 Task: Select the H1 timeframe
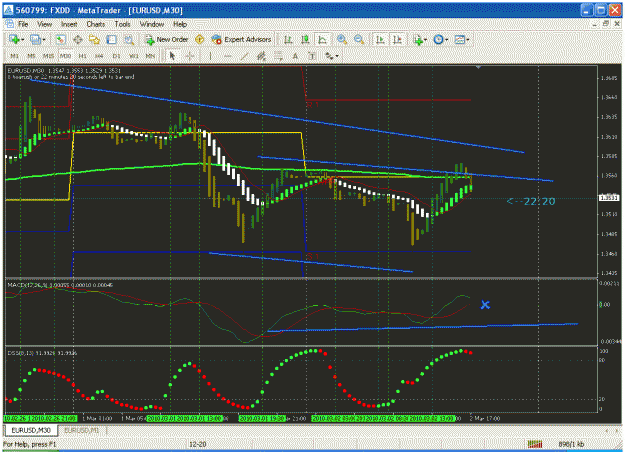[x=83, y=56]
